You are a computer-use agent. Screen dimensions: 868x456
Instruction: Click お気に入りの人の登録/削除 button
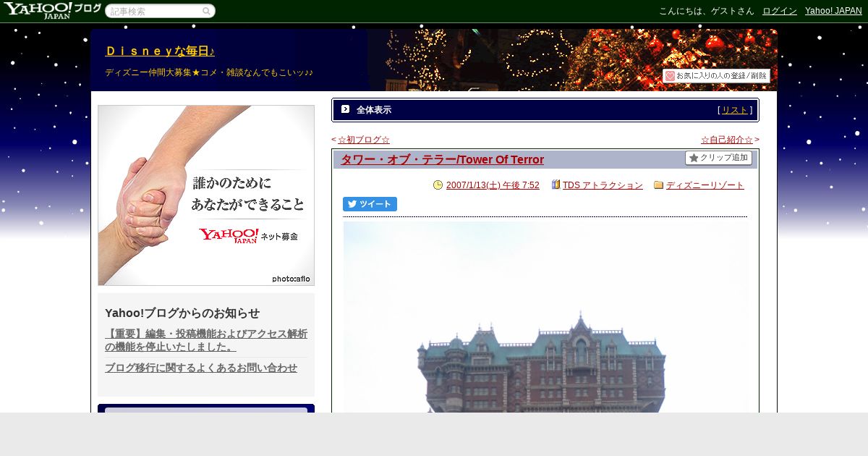[x=717, y=75]
